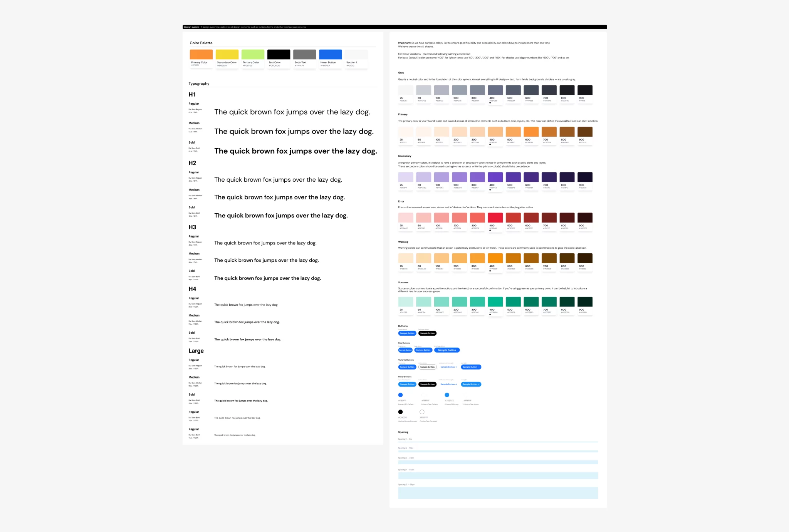Click the 'Error' section heading

click(401, 201)
